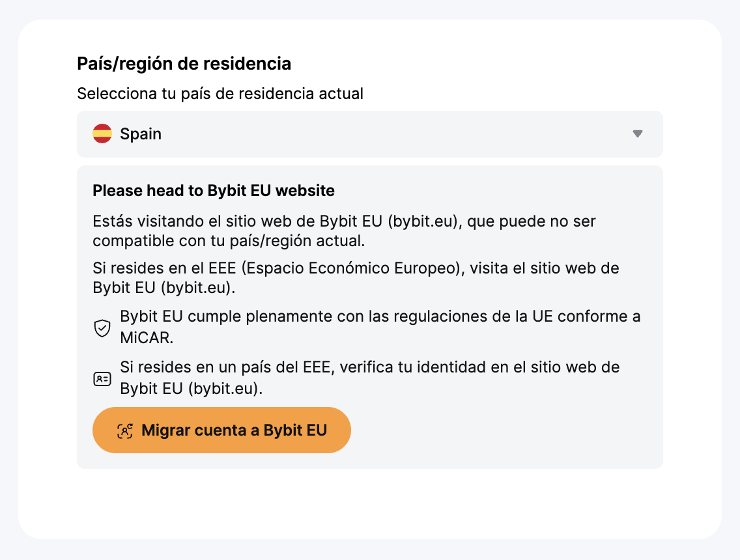Screen dimensions: 740x560
Task: Migrate account via Migrar cuenta a Bybit EU
Action: click(x=221, y=430)
